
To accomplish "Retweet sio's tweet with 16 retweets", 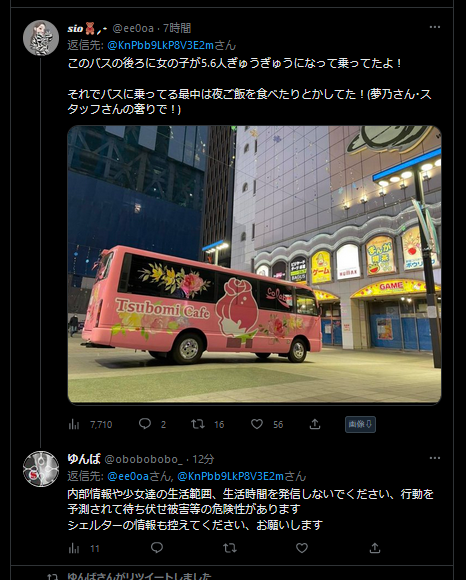I will point(198,424).
